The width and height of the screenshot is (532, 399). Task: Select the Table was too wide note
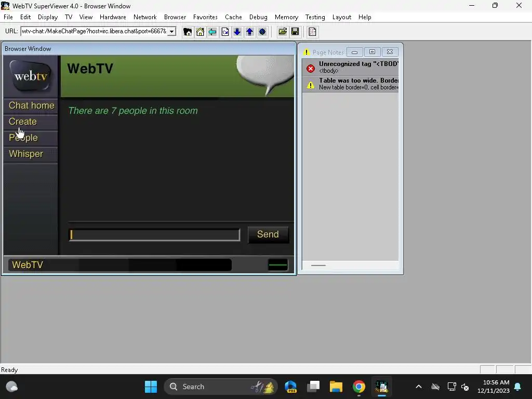click(x=351, y=84)
